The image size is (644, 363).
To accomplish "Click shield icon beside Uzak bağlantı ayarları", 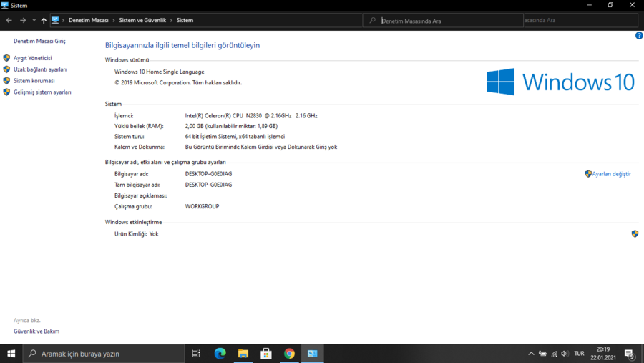I will click(x=6, y=69).
